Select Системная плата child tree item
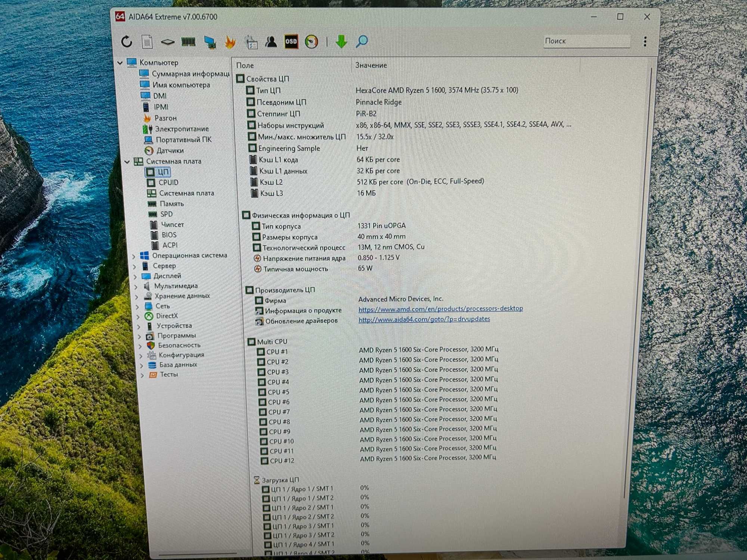This screenshot has width=747, height=560. pyautogui.click(x=181, y=193)
